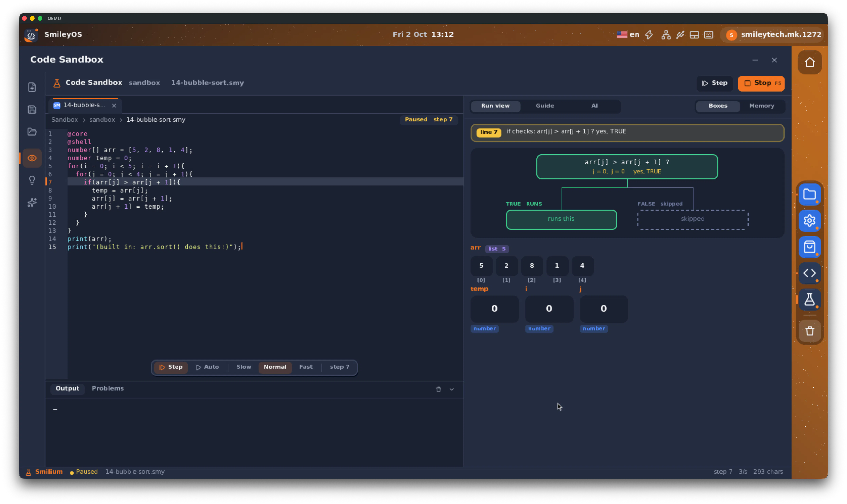
Task: Click the new file icon in left sidebar
Action: [32, 87]
